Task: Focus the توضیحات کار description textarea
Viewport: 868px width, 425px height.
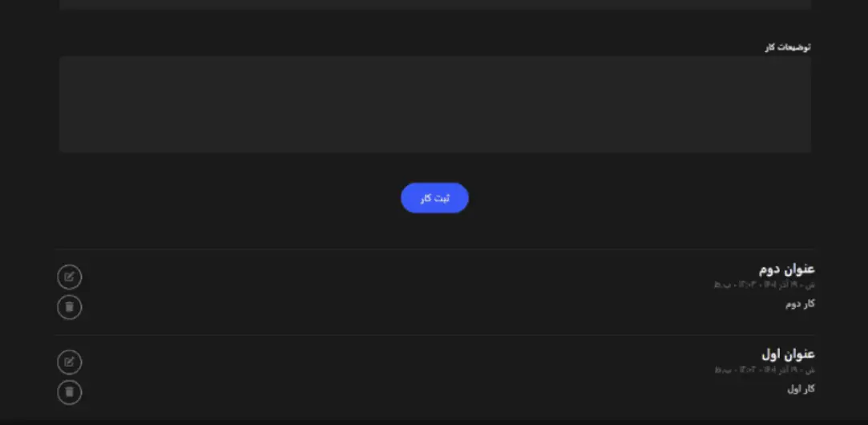Action: [x=435, y=104]
